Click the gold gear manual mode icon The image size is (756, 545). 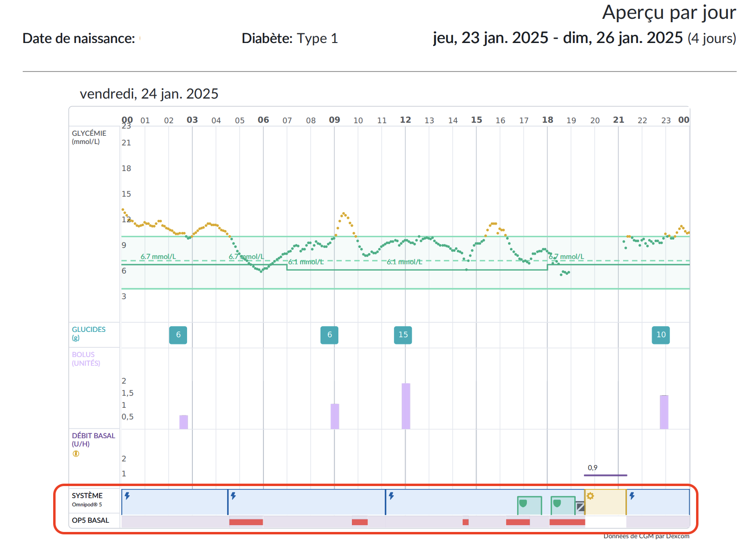(590, 496)
